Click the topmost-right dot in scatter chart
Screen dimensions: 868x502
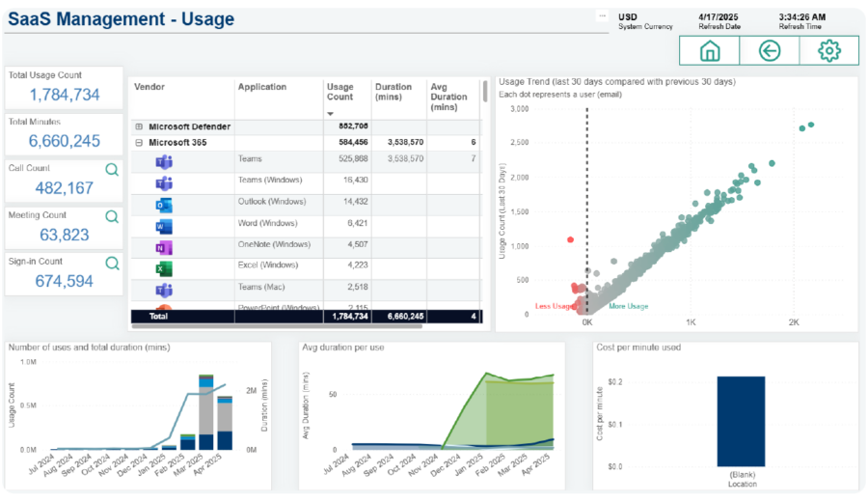pyautogui.click(x=811, y=125)
